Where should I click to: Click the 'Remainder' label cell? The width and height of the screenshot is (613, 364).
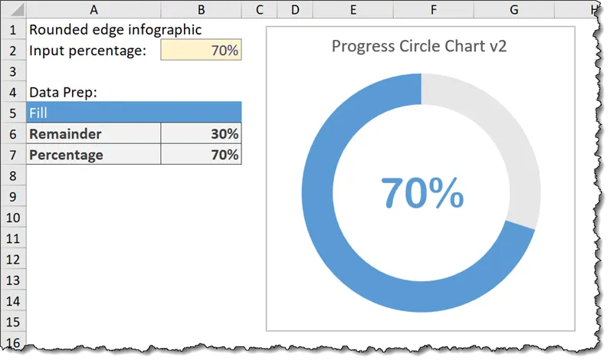pyautogui.click(x=93, y=134)
